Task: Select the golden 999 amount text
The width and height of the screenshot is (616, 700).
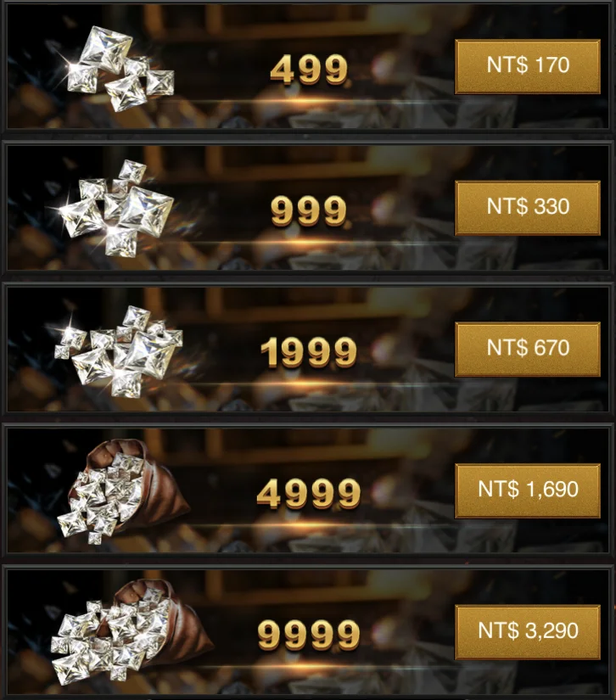Action: point(309,210)
